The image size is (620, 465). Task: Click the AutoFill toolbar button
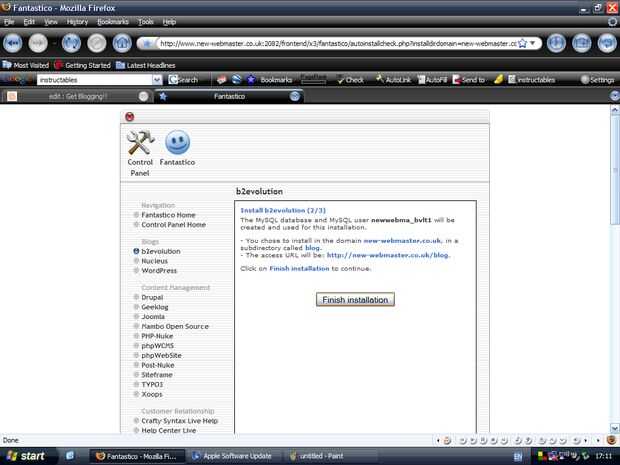pos(432,79)
